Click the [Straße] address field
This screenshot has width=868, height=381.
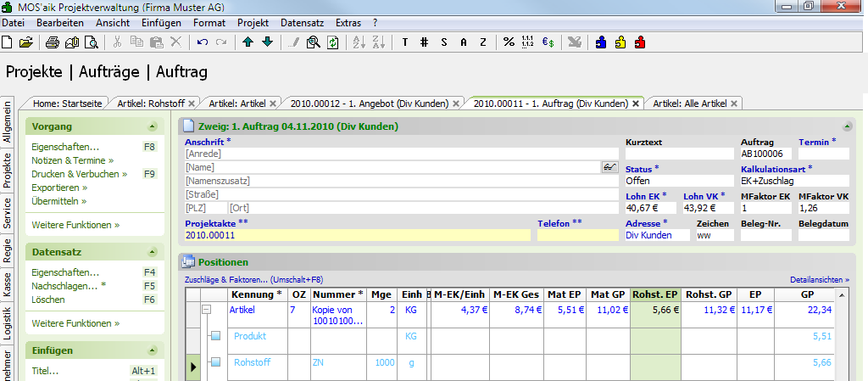pos(401,194)
